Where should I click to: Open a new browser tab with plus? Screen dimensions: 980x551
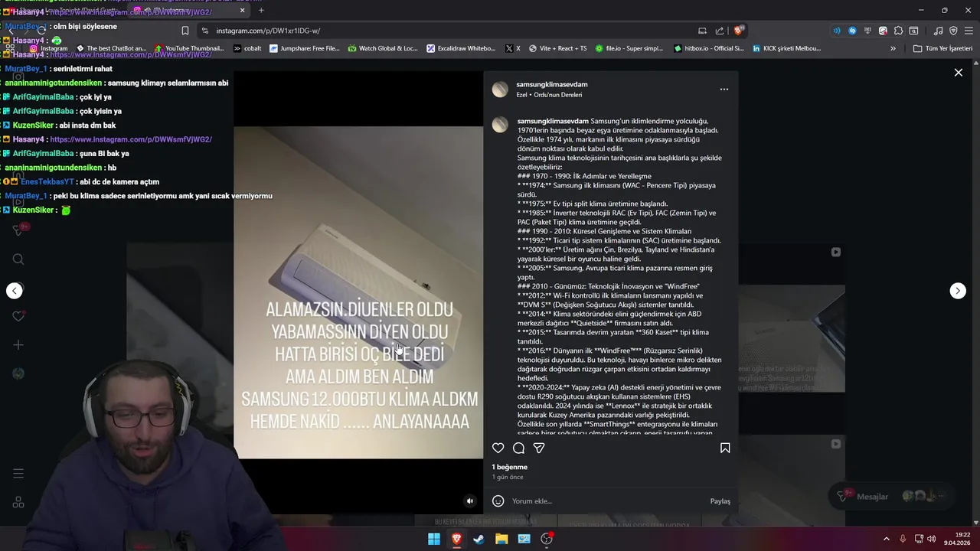261,11
